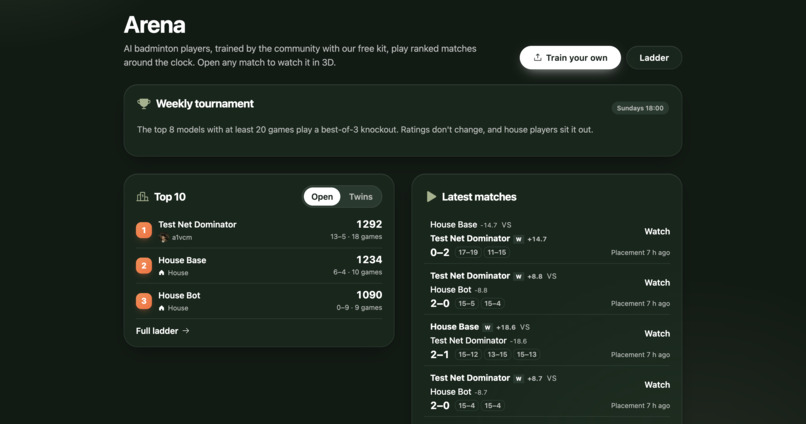Click the 17–19 set score chip
This screenshot has width=806, height=424.
pos(468,252)
